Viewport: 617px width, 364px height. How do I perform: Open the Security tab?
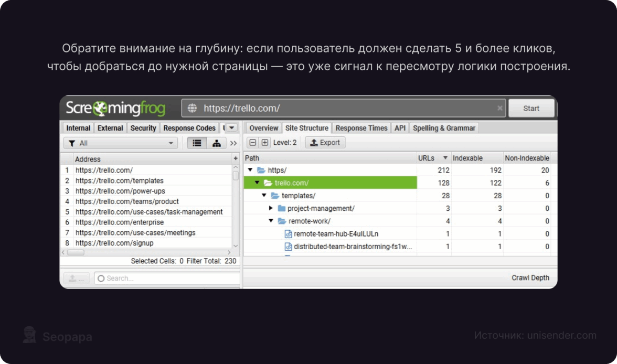click(143, 128)
